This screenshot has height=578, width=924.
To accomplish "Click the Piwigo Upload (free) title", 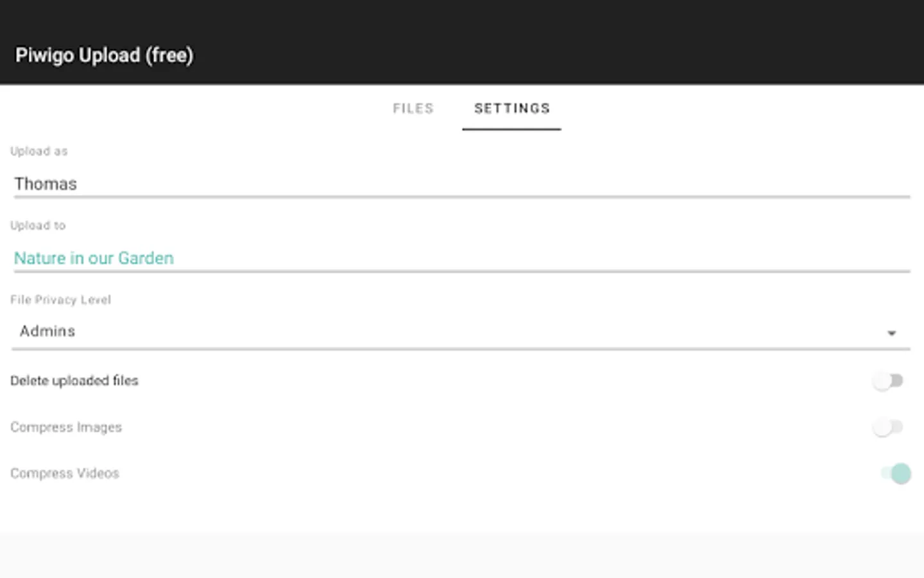I will tap(104, 55).
